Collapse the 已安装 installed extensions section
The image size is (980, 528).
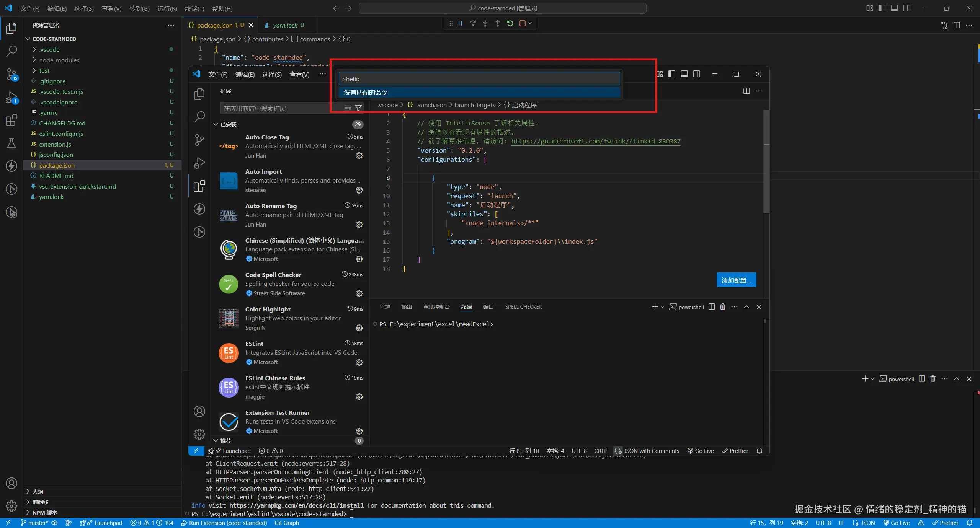[x=228, y=124]
